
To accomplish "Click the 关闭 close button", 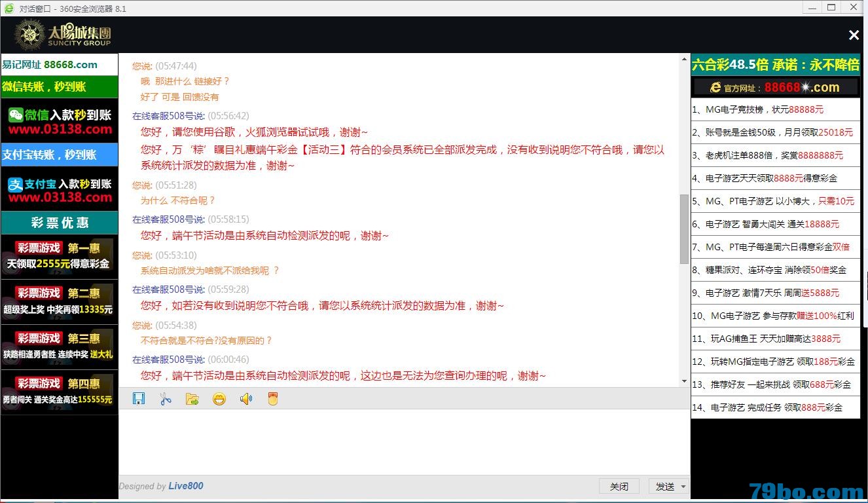I will (619, 487).
